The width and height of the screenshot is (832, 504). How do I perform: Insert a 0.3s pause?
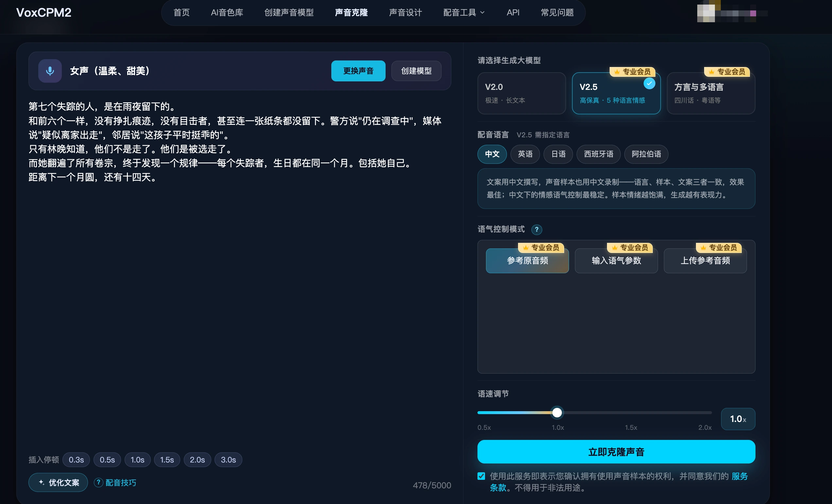coord(76,460)
